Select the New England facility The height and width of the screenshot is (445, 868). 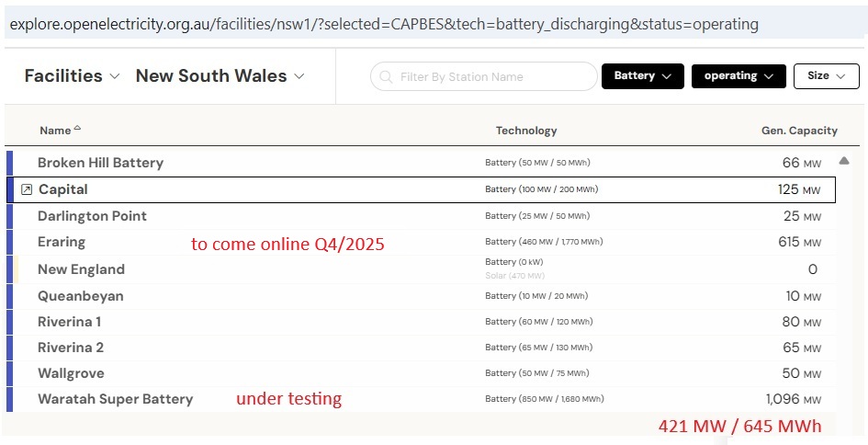coord(81,269)
